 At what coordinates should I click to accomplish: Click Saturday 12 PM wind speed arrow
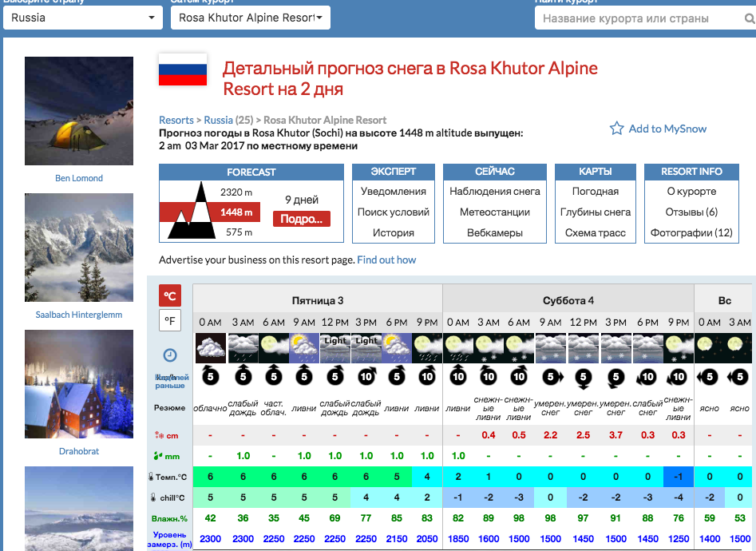tap(584, 378)
